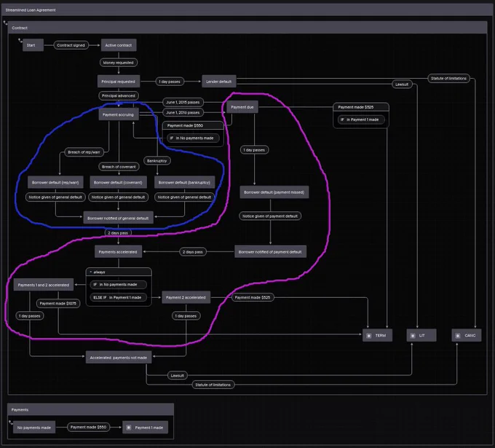Click bottom 'Statute of limitations' event label
Image resolution: width=495 pixels, height=448 pixels.
click(x=213, y=385)
